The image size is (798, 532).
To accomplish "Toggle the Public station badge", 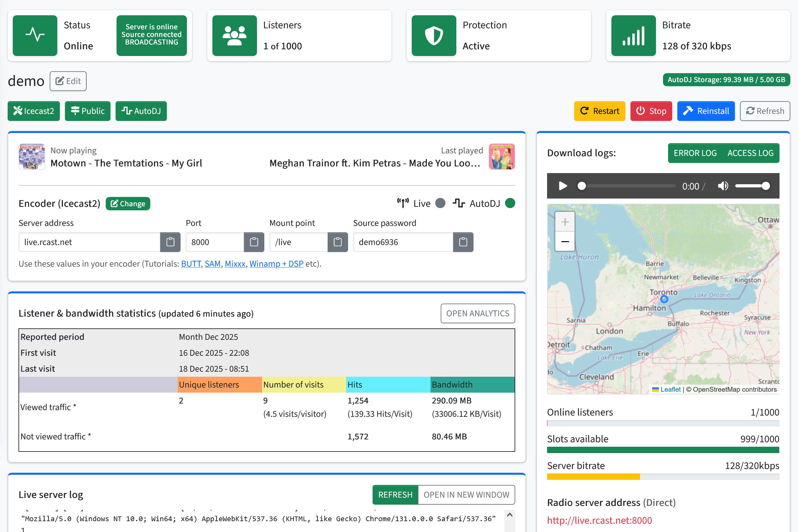I will point(87,111).
